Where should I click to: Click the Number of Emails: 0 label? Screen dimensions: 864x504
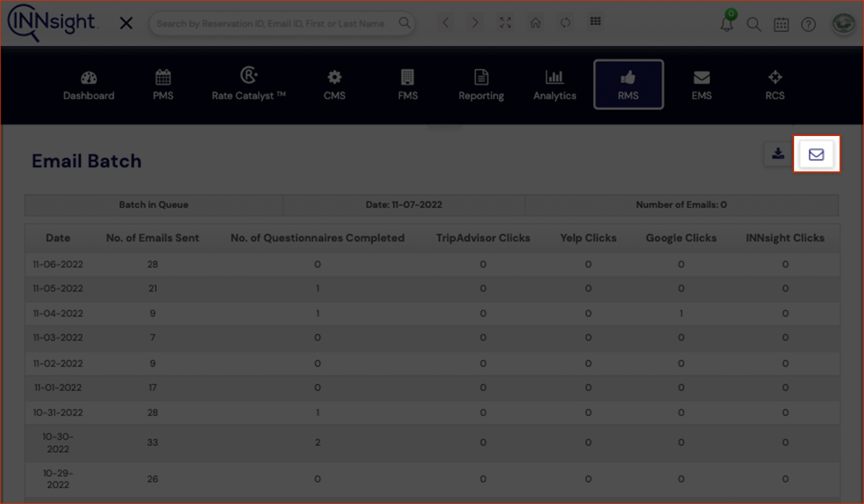(x=681, y=204)
